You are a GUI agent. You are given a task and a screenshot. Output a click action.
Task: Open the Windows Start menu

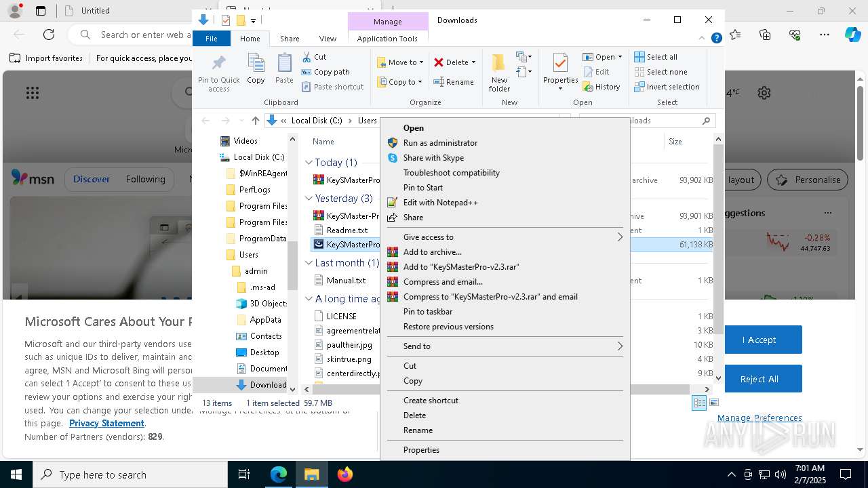tap(16, 474)
